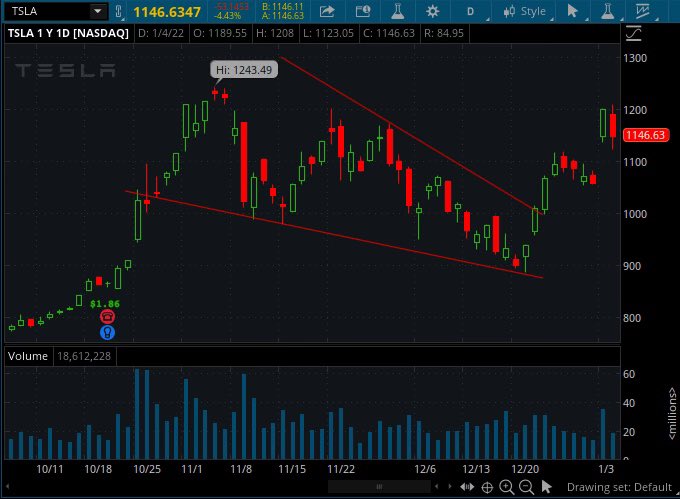Select the pointer cursor icon in the bottom bar
Image resolution: width=680 pixels, height=499 pixels.
click(x=546, y=487)
